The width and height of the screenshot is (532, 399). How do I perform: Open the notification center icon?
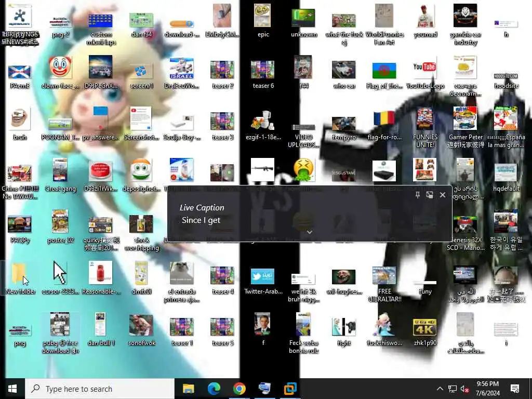pos(515,389)
